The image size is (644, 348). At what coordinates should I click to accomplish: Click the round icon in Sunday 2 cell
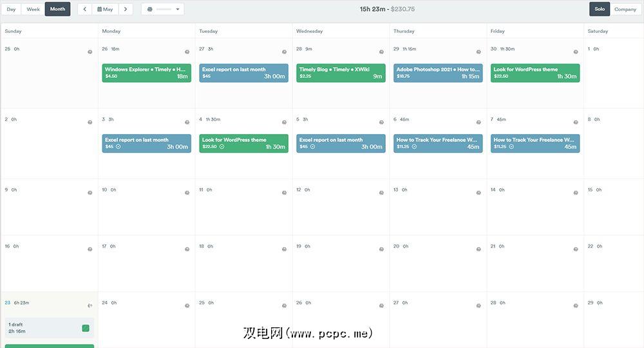coord(90,122)
